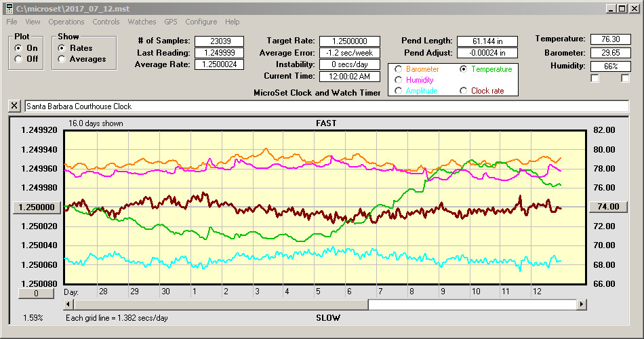Click the graph scrollbar left arrow
This screenshot has width=644, height=339.
coord(68,304)
